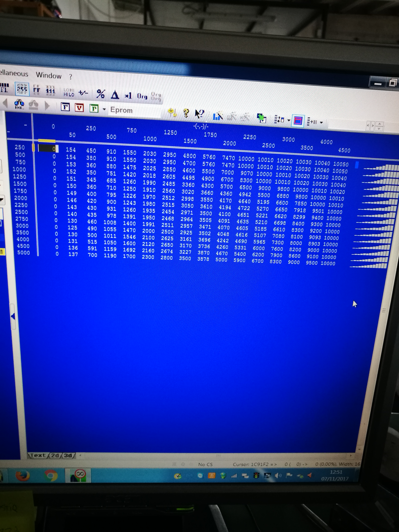Screen dimensions: 399x532
Task: Open the ? help menu
Action: pos(71,77)
